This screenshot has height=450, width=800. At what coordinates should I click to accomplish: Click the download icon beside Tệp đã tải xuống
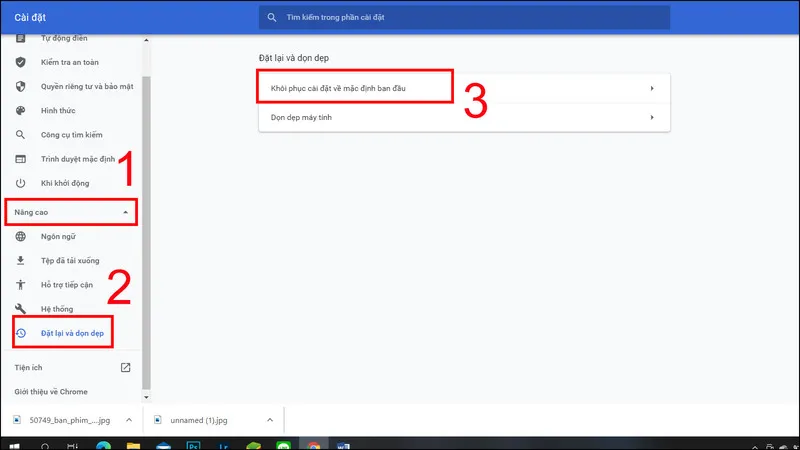click(20, 260)
